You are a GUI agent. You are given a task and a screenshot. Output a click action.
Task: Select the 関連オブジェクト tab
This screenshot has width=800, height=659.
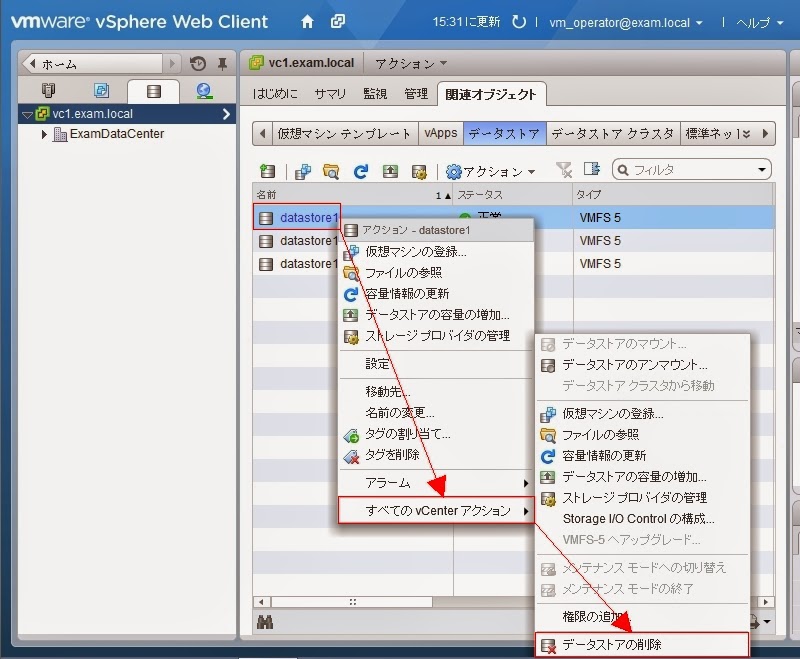coord(491,94)
